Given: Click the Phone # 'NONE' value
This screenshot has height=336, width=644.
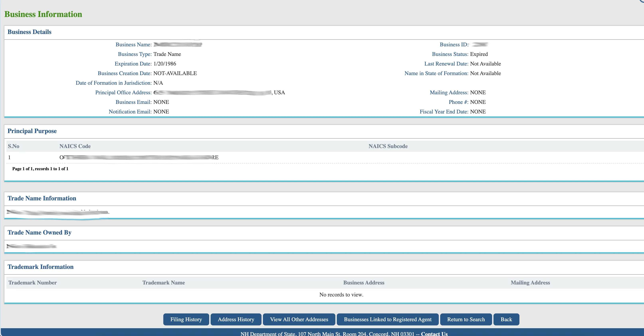Looking at the screenshot, I should click(x=478, y=102).
